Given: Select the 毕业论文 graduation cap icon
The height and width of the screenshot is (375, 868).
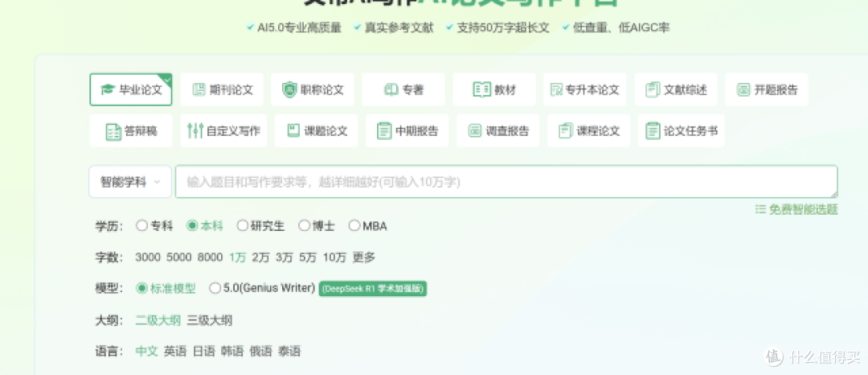Looking at the screenshot, I should (x=108, y=90).
